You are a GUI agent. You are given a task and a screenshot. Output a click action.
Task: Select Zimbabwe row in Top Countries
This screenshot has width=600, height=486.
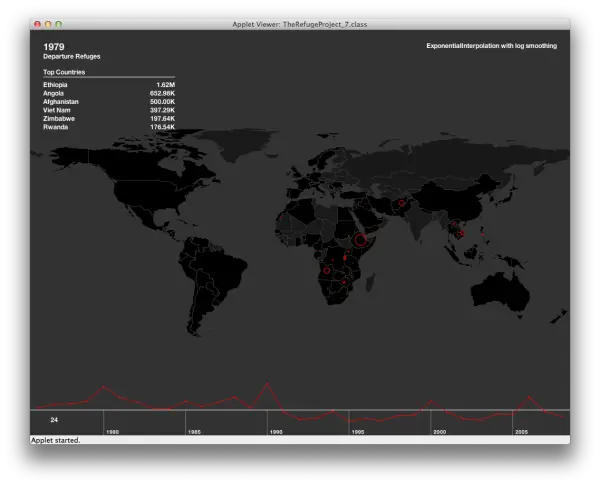click(x=109, y=119)
